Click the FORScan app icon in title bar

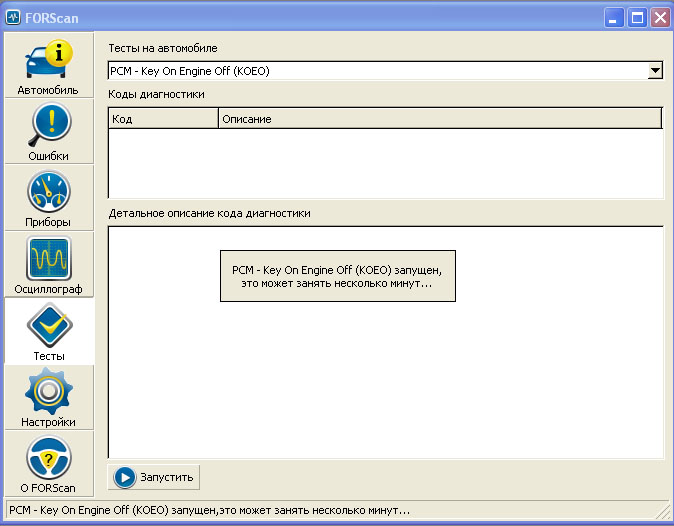pyautogui.click(x=14, y=17)
